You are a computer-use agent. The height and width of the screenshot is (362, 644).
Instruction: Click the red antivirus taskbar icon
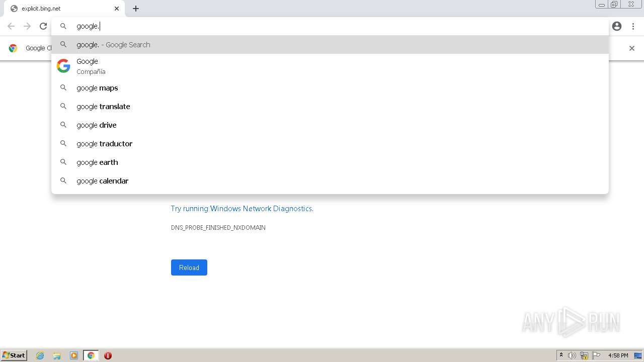click(108, 355)
